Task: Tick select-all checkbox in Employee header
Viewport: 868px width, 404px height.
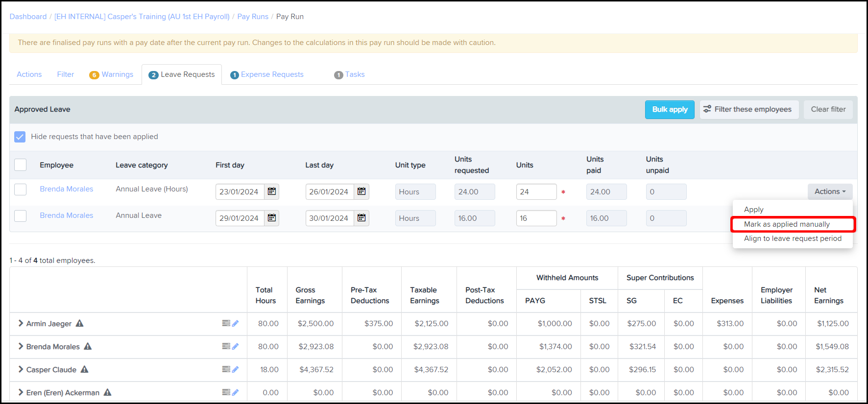Action: point(20,165)
